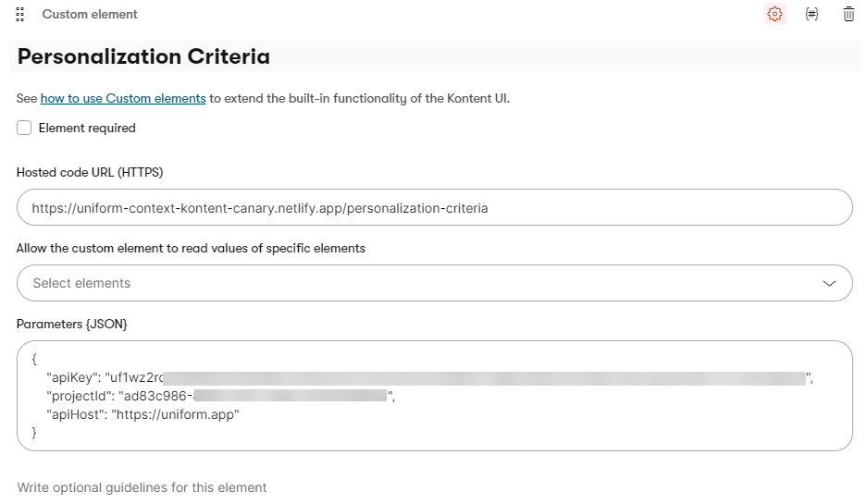The width and height of the screenshot is (867, 504).
Task: Focus the Hosted code URL field
Action: (435, 208)
